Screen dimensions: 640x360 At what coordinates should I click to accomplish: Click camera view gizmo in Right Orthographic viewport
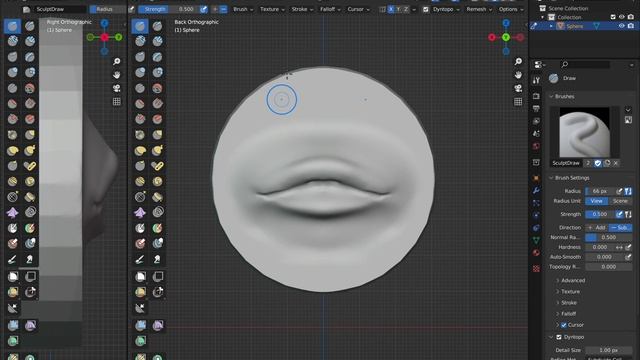click(x=117, y=88)
